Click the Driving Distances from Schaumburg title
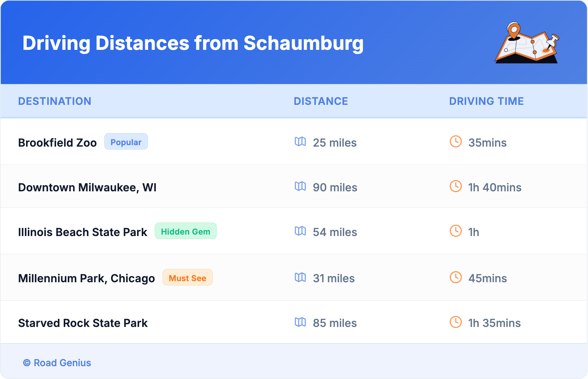Viewport: 588px width, 379px height. click(193, 43)
